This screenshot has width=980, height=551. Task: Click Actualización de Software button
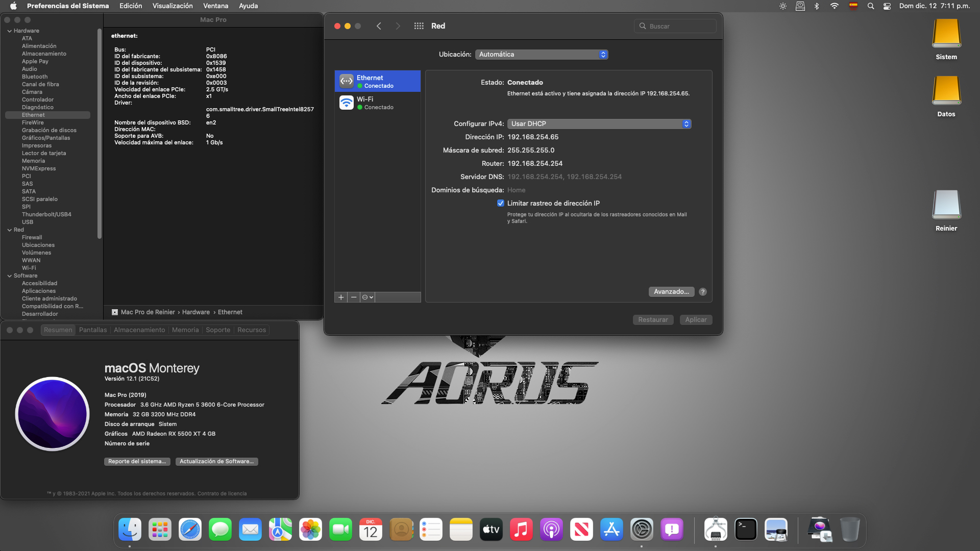click(216, 462)
